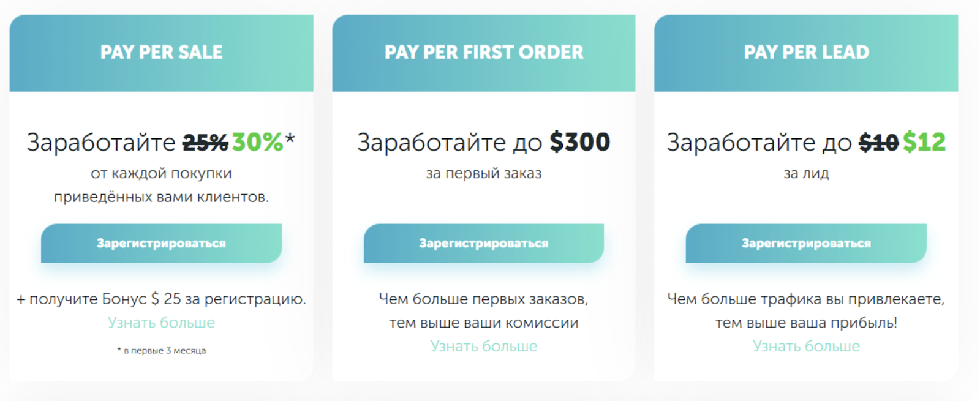The width and height of the screenshot is (980, 401).
Task: Click the bold $300 amount
Action: (579, 142)
